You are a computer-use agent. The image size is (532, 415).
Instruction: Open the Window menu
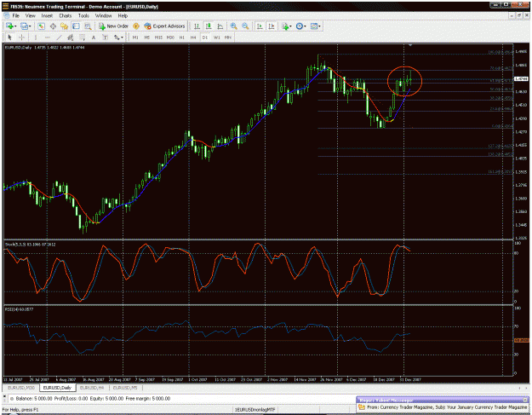coord(103,15)
